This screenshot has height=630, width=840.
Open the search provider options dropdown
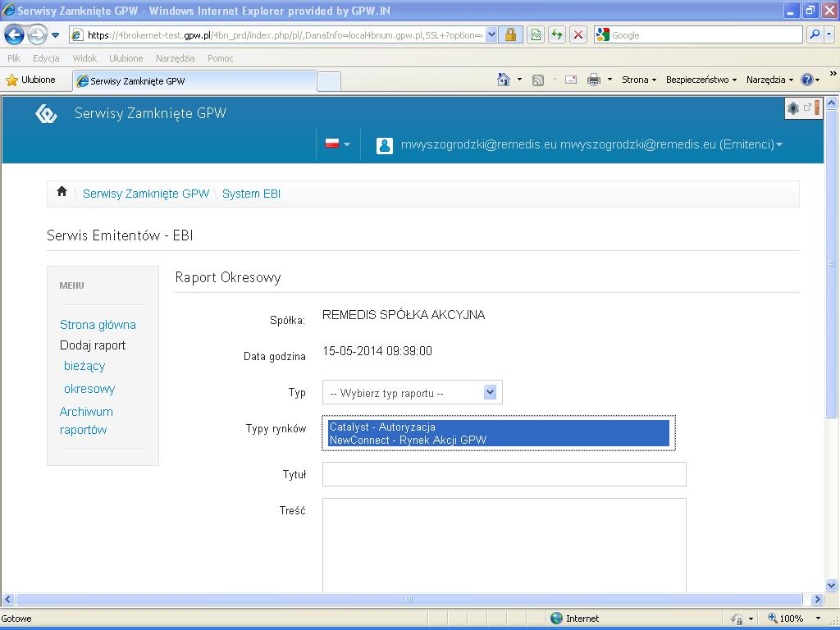tap(829, 34)
